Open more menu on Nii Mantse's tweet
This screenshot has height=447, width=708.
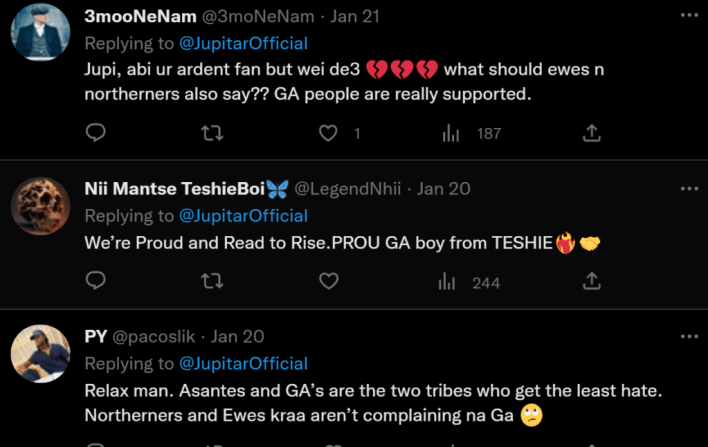click(689, 188)
